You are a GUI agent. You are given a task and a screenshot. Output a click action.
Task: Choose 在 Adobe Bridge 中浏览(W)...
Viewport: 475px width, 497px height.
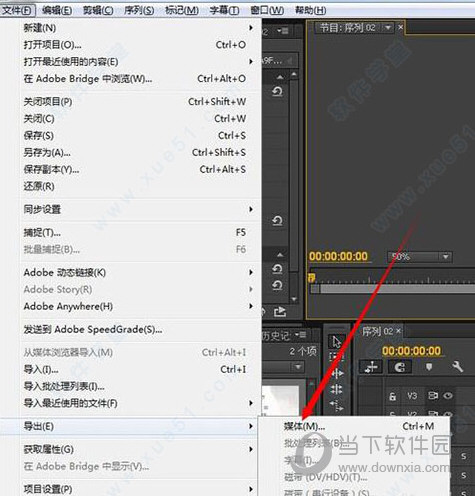(135, 79)
